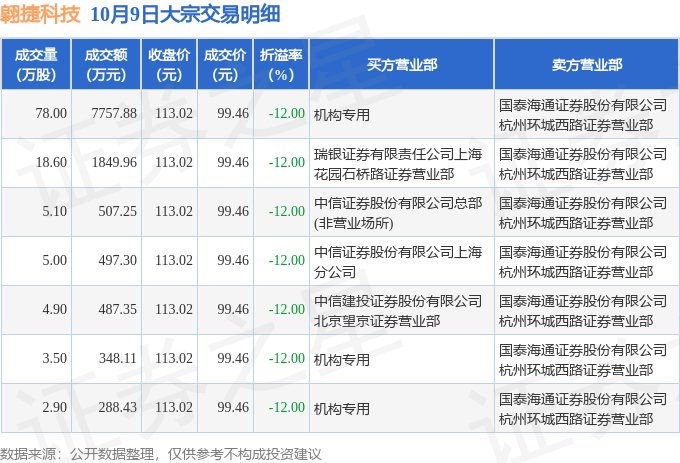
Task: Click the amount cell 1849.96
Action: click(x=114, y=163)
